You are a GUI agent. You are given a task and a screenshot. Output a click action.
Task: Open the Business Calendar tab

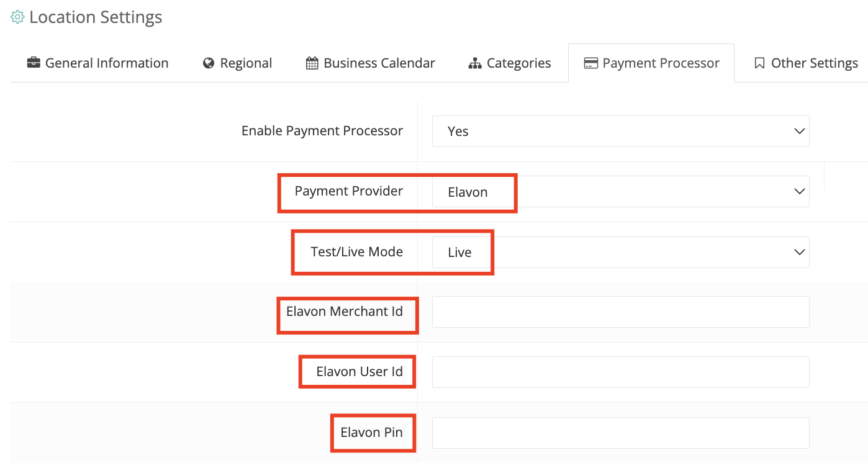point(371,63)
